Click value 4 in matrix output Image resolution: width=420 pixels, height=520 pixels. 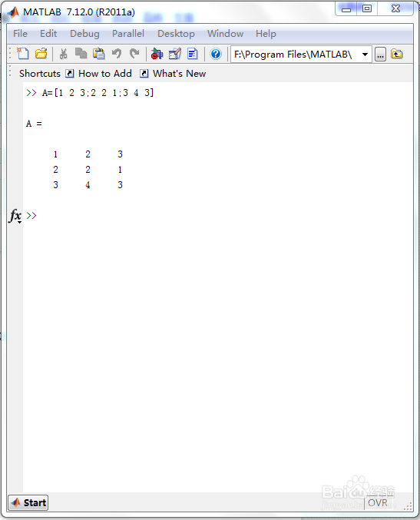[x=88, y=184]
